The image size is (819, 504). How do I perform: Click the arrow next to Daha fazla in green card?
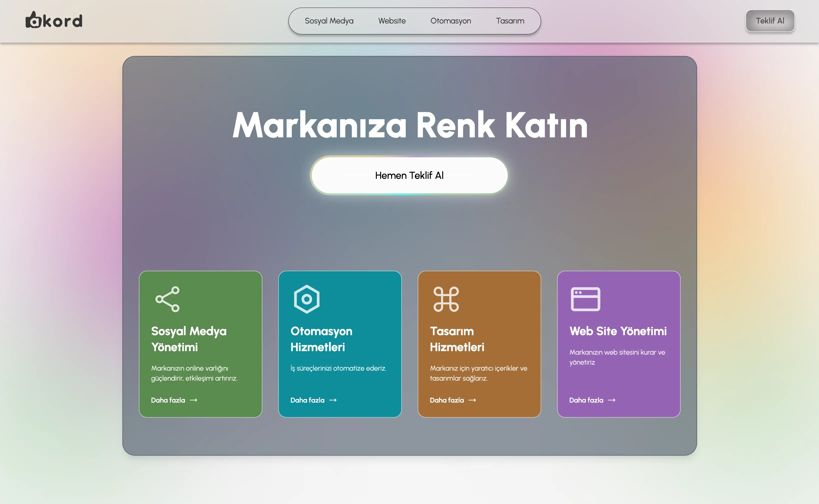point(193,400)
